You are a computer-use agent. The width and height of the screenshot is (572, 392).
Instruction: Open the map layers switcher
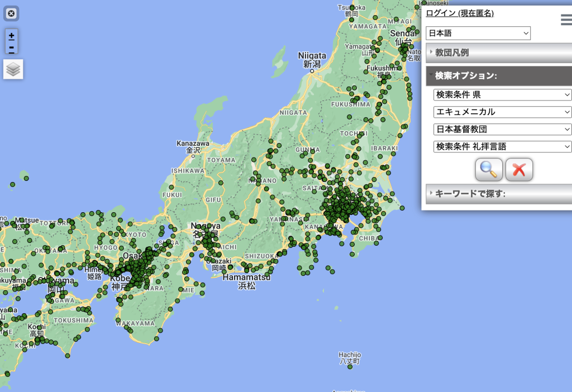13,69
